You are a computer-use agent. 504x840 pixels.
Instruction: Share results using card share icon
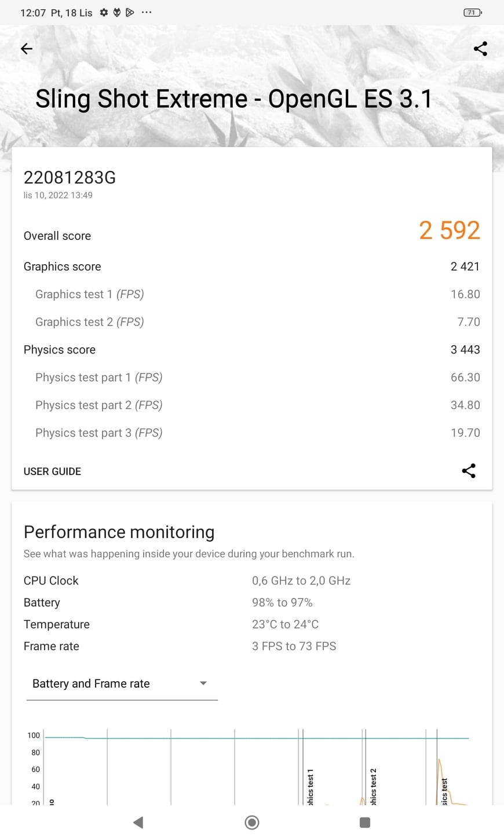[x=469, y=471]
